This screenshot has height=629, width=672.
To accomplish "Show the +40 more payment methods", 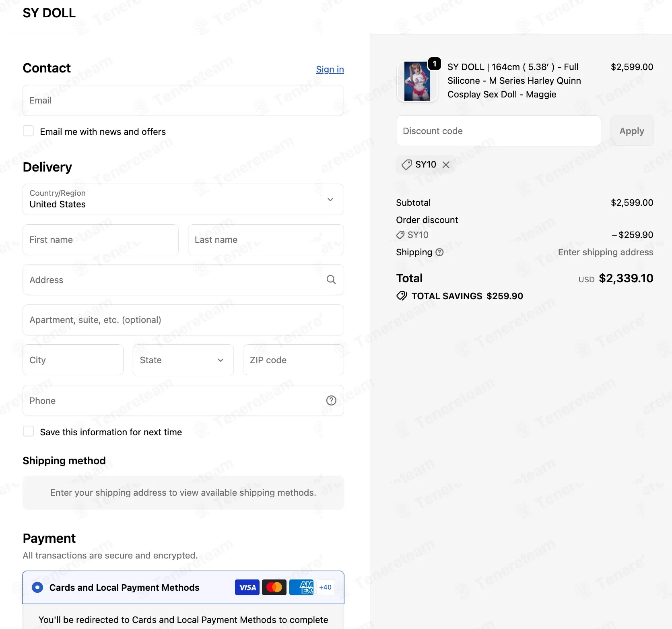I will (325, 588).
